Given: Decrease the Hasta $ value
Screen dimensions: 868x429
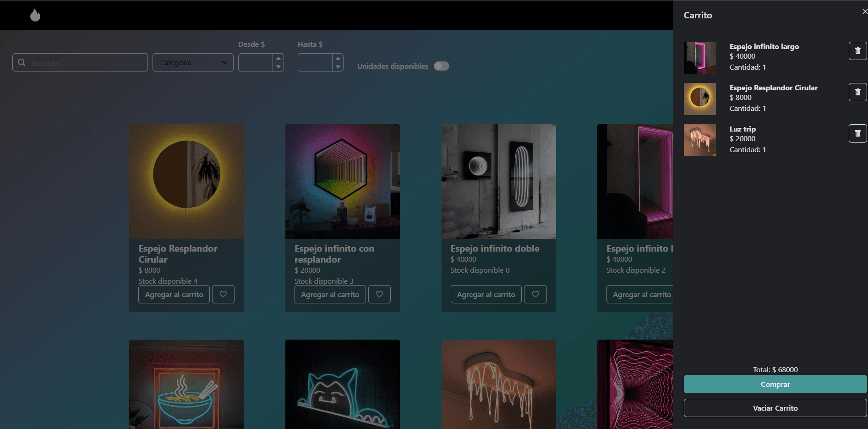Looking at the screenshot, I should (x=338, y=67).
